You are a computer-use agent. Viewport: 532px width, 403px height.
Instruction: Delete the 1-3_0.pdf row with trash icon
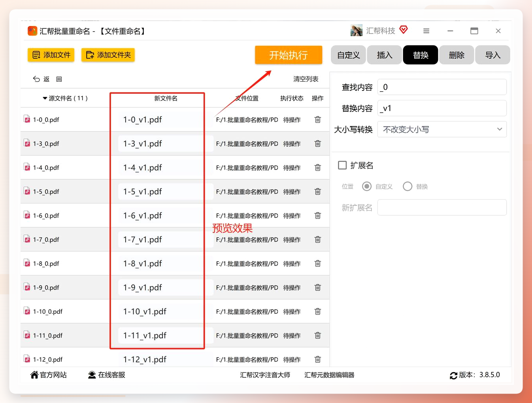pos(317,143)
